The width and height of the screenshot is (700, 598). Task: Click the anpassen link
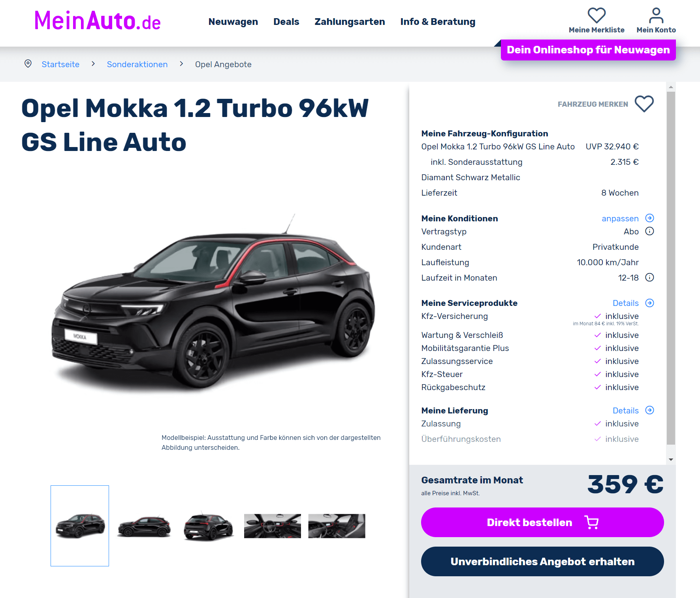620,219
